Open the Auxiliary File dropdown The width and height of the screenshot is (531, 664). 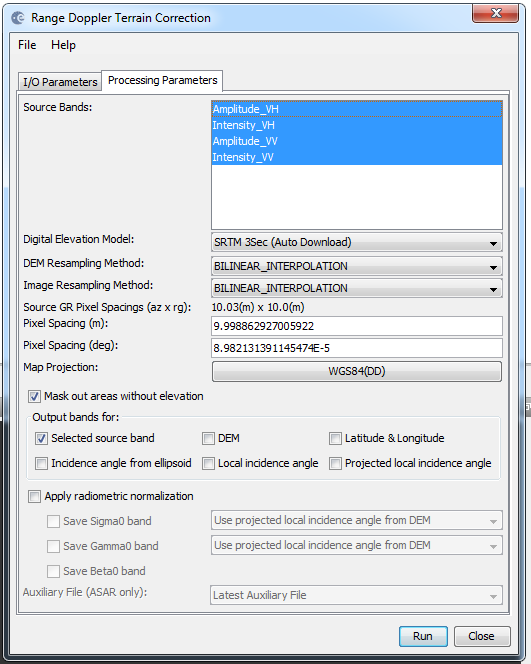pos(357,595)
